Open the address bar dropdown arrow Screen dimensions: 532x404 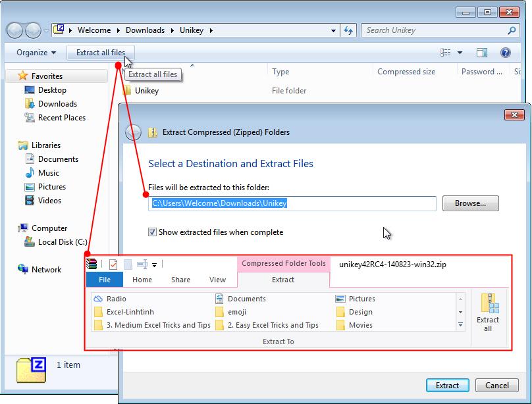click(333, 30)
